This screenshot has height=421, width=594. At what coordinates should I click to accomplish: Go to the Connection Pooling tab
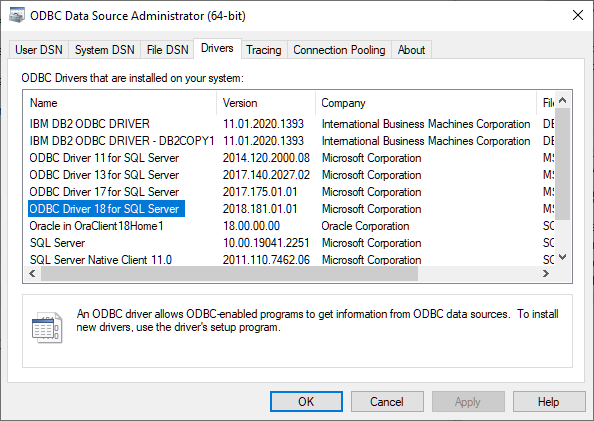pos(339,50)
